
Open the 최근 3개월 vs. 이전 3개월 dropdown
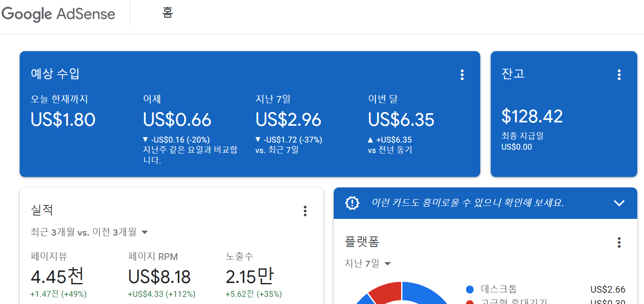click(89, 232)
